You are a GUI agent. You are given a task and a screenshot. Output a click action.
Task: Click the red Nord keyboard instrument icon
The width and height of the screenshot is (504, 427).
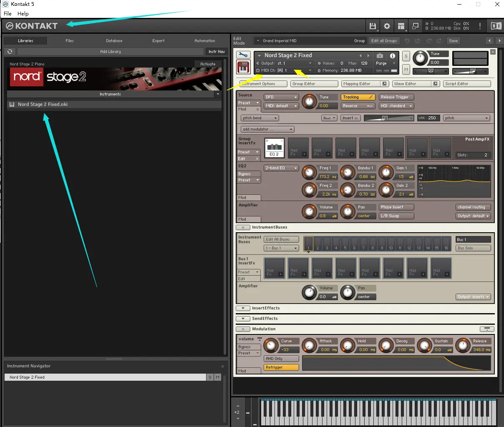click(243, 67)
